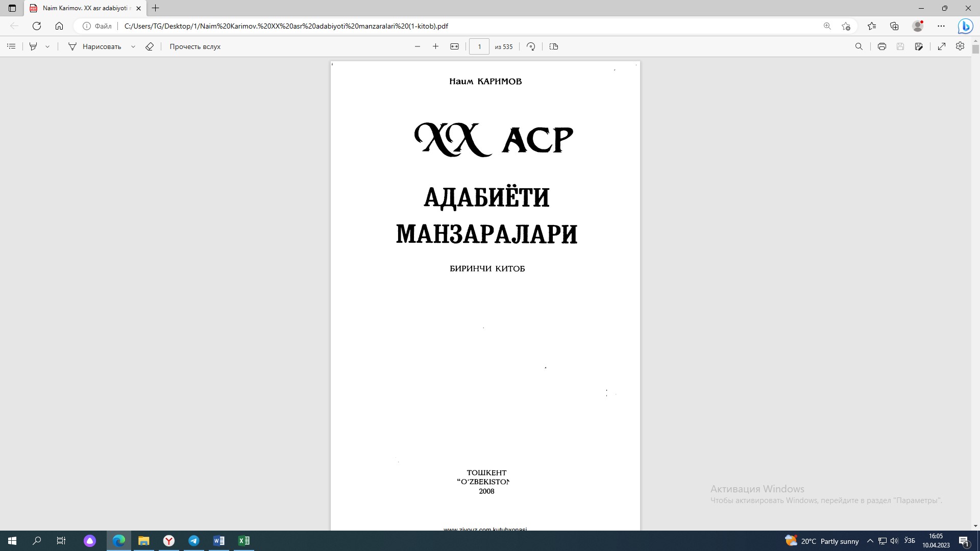The width and height of the screenshot is (980, 551).
Task: Open the zoom indicator in address bar
Action: point(827,26)
